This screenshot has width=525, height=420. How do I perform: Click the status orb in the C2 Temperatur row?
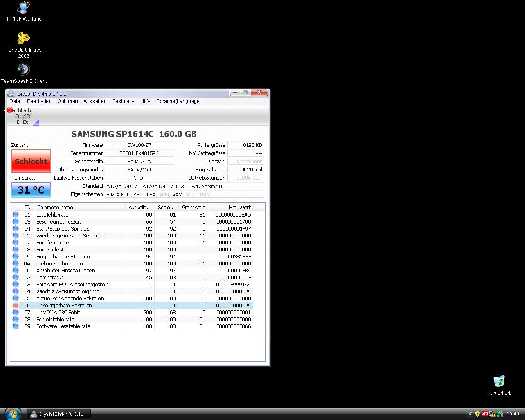point(16,277)
